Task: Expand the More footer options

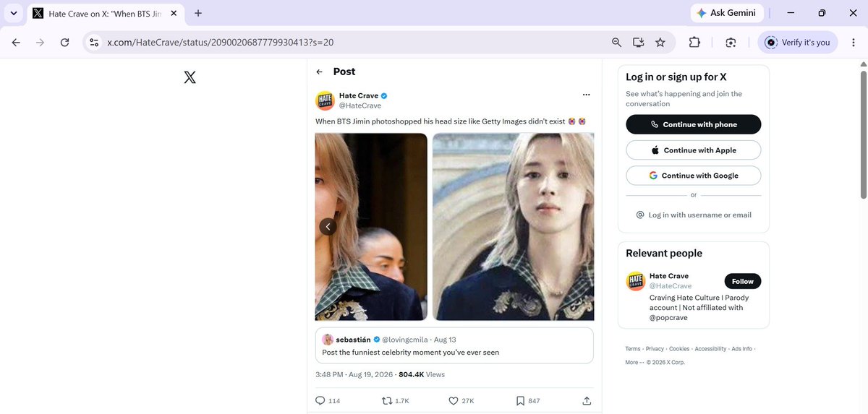Action: click(634, 362)
